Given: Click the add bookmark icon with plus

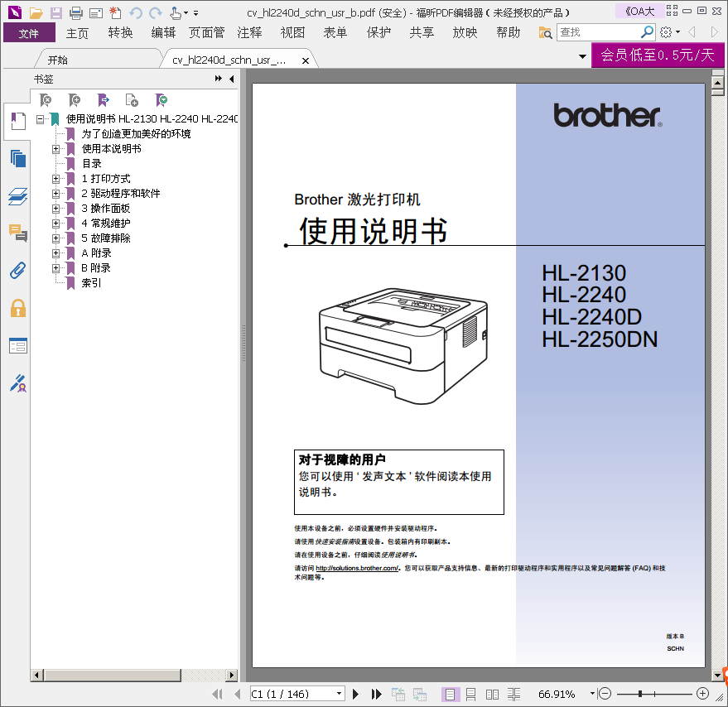Looking at the screenshot, I should pyautogui.click(x=75, y=100).
